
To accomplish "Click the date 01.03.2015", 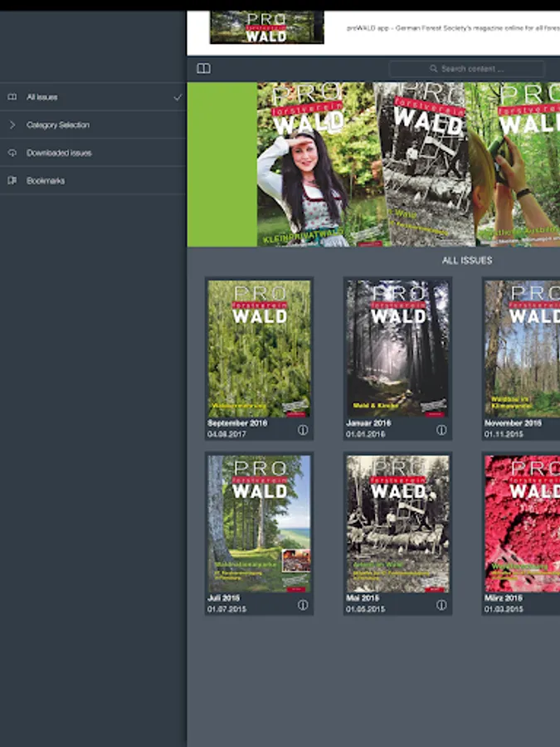I will [x=504, y=609].
